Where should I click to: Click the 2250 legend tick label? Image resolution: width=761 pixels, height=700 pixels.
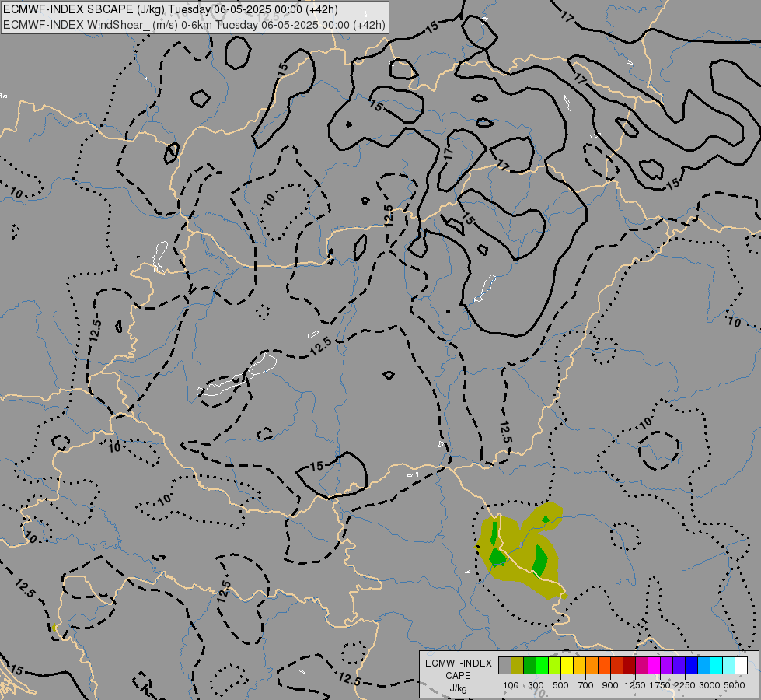pos(685,685)
